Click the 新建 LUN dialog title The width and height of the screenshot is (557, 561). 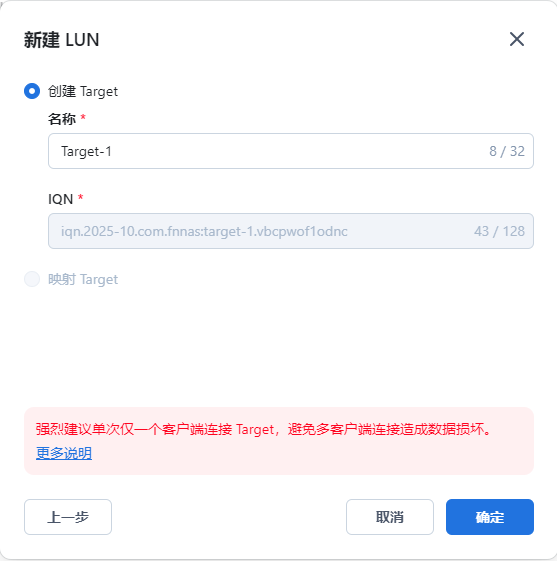click(x=62, y=40)
